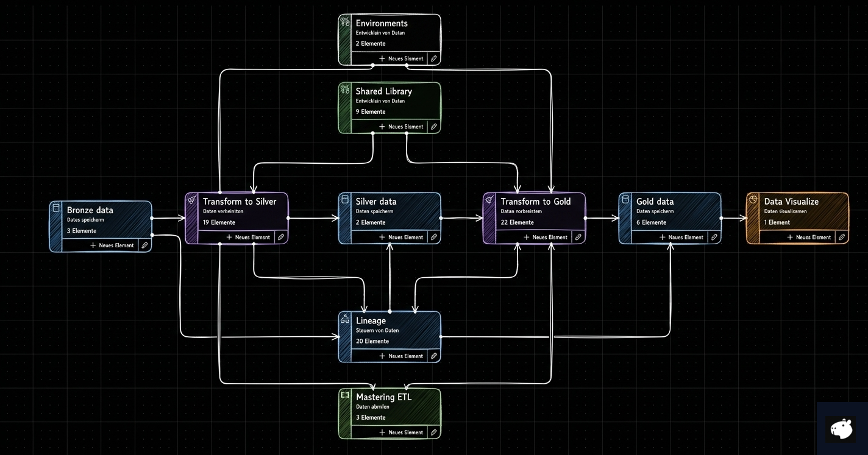Image resolution: width=868 pixels, height=455 pixels.
Task: Edit the Silver data card via pencil icon
Action: coord(433,237)
